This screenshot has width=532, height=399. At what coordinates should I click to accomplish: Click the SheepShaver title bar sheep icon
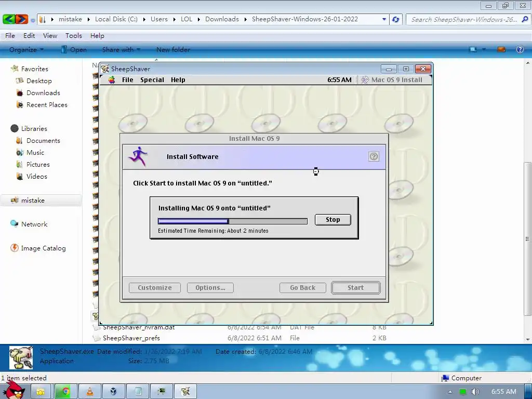[x=105, y=69]
